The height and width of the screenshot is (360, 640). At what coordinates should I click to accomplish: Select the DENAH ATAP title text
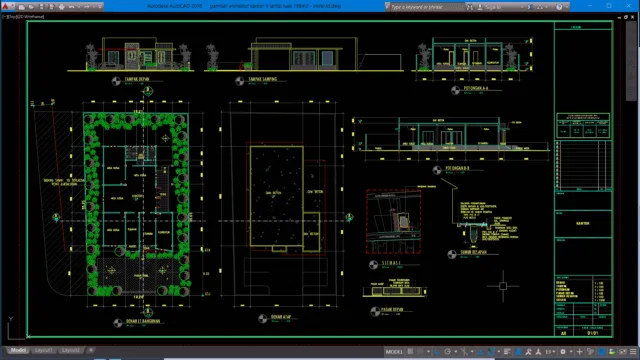[x=281, y=316]
